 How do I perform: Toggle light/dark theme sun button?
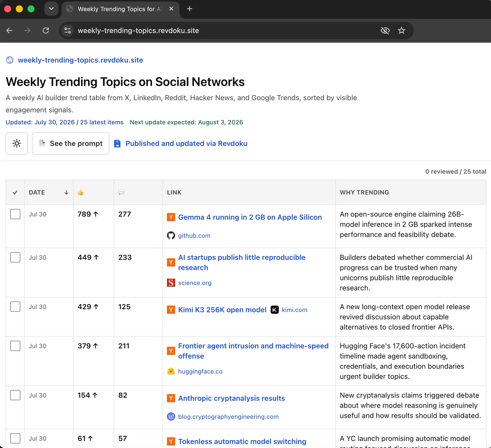point(17,143)
